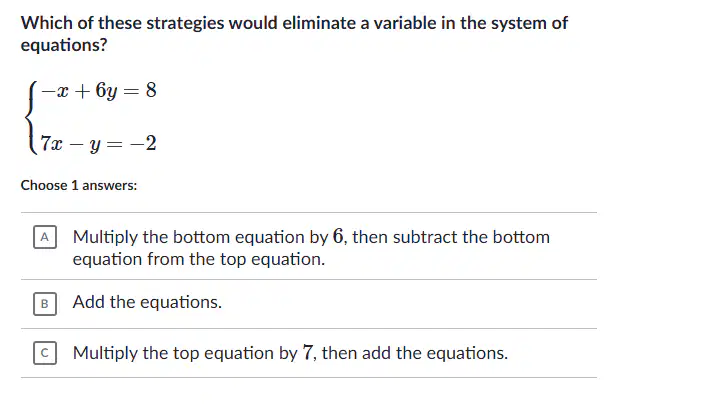Click the number 7 in option C
The height and width of the screenshot is (409, 709).
click(307, 353)
